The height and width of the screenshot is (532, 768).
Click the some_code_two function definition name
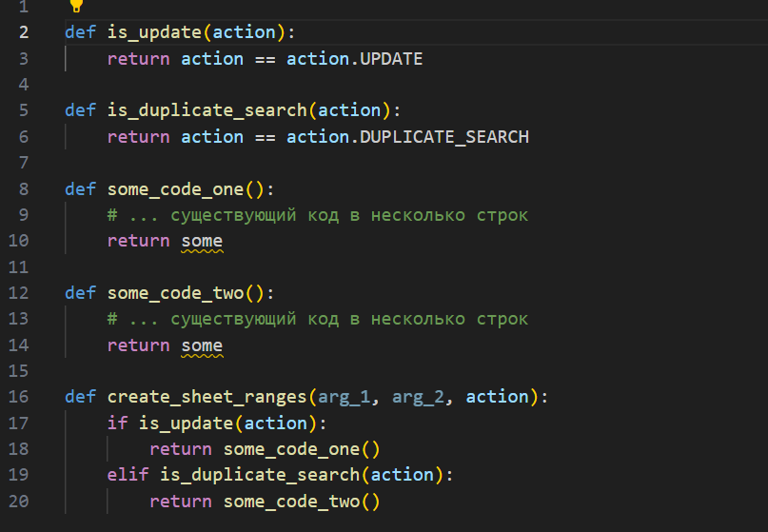coord(175,293)
